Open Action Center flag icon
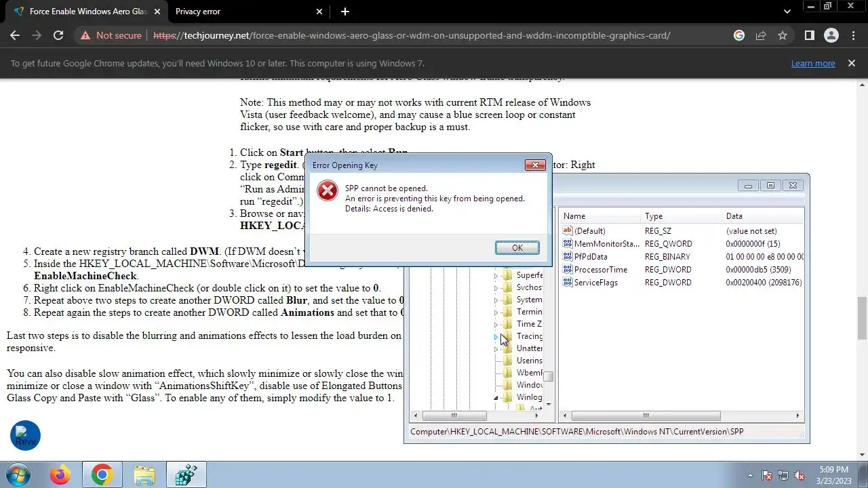868x488 pixels. point(767,476)
